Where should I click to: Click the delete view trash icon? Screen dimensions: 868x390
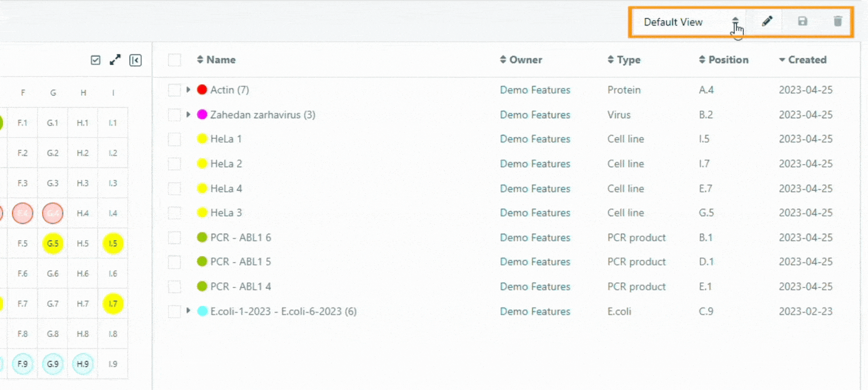(838, 21)
